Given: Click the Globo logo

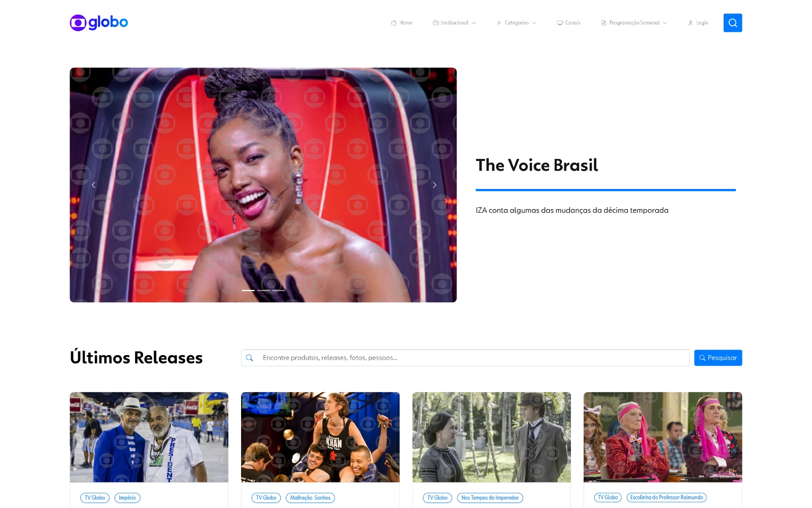Looking at the screenshot, I should click(x=99, y=22).
